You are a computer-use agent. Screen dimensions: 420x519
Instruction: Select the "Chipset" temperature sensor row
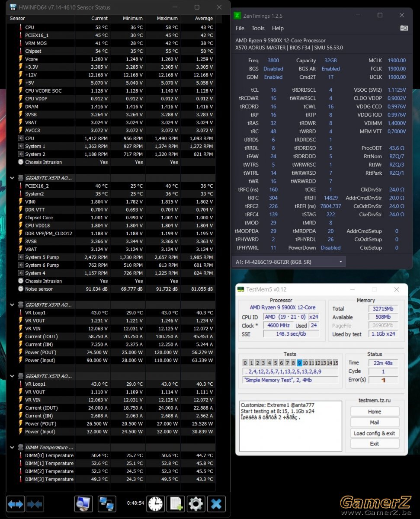pos(112,51)
